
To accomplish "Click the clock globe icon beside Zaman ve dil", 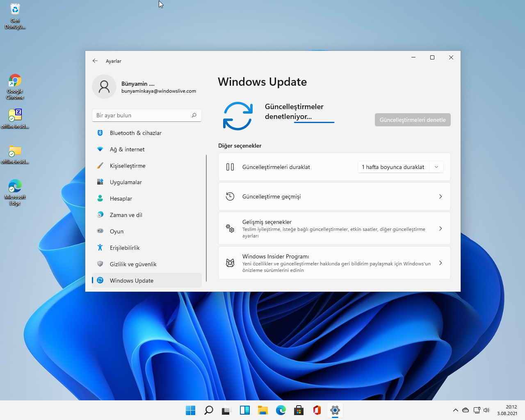I will pyautogui.click(x=100, y=215).
